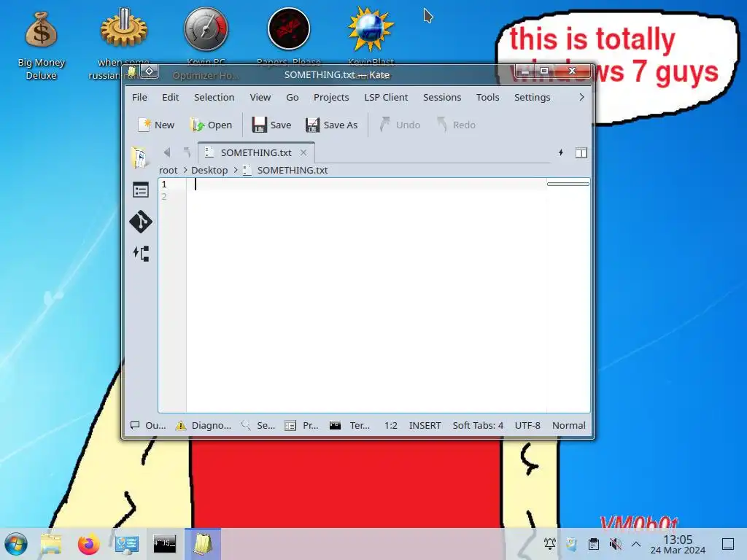
Task: Click root in the breadcrumb path
Action: (x=169, y=170)
